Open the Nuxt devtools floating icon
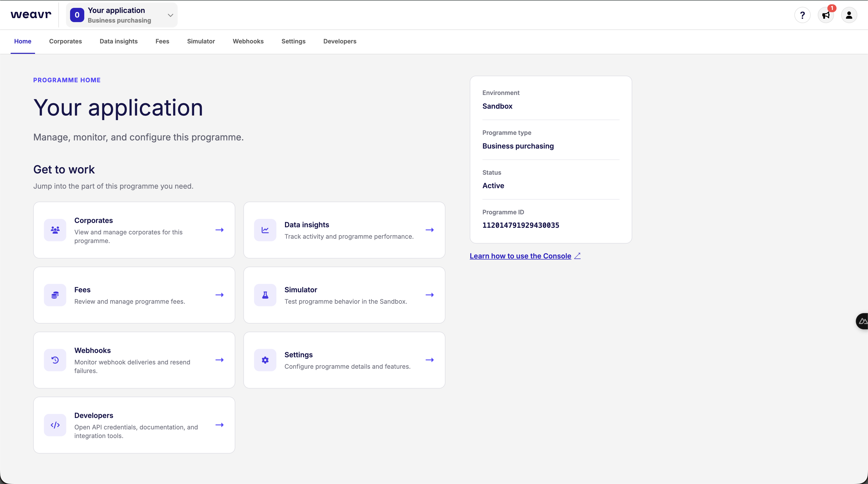 coord(862,321)
